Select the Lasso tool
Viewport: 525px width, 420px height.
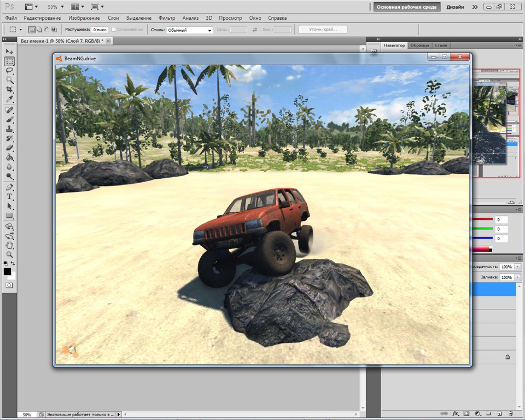tap(9, 71)
